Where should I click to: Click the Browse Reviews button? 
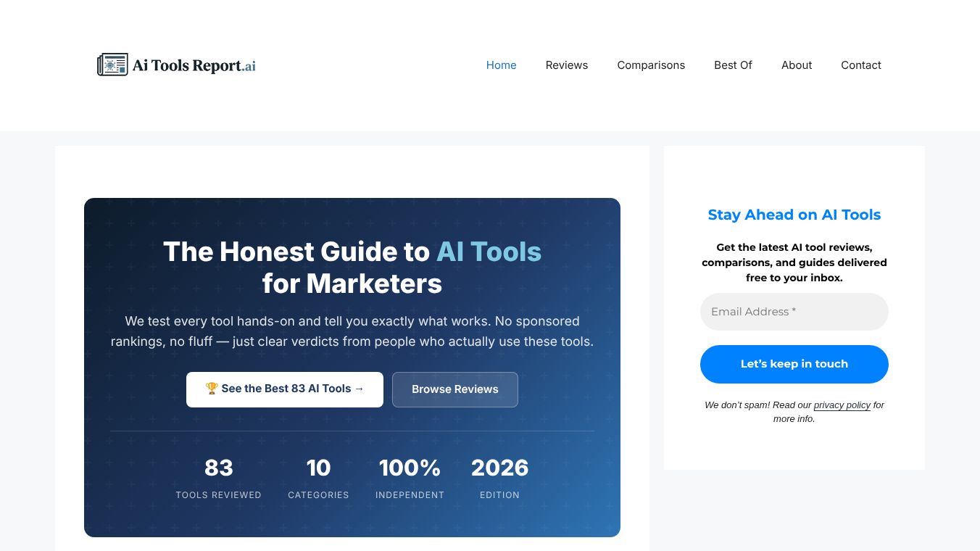455,389
